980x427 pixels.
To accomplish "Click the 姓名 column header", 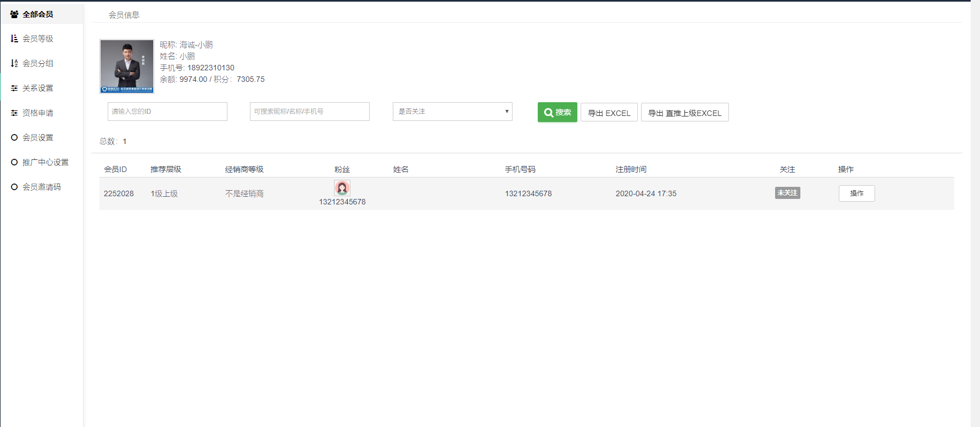I will 401,169.
